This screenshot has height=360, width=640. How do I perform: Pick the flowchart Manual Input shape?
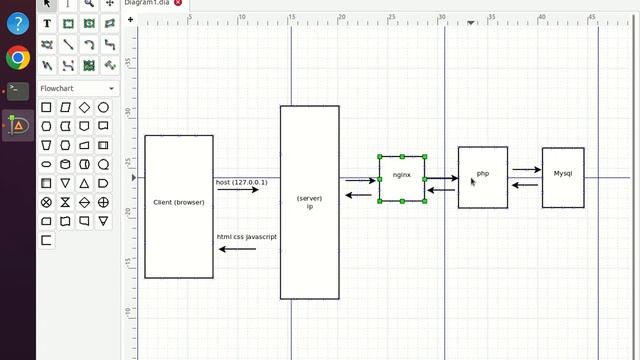coord(84,145)
